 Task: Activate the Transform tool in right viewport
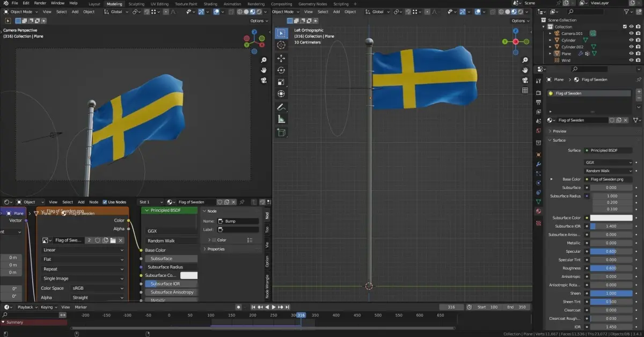point(281,94)
